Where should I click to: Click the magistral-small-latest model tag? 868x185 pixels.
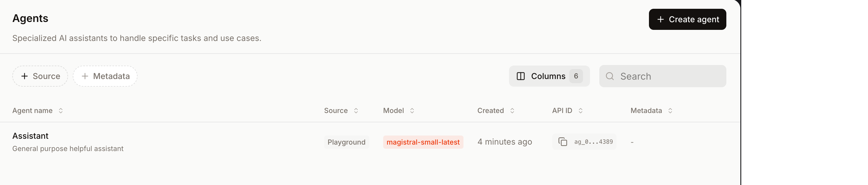pos(423,142)
